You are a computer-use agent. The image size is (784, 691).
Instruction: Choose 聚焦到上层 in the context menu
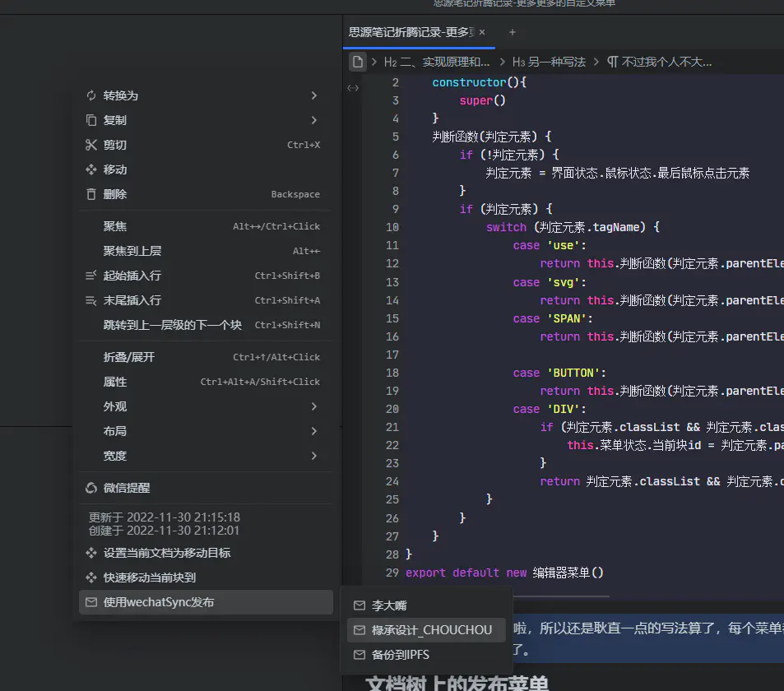pos(132,251)
